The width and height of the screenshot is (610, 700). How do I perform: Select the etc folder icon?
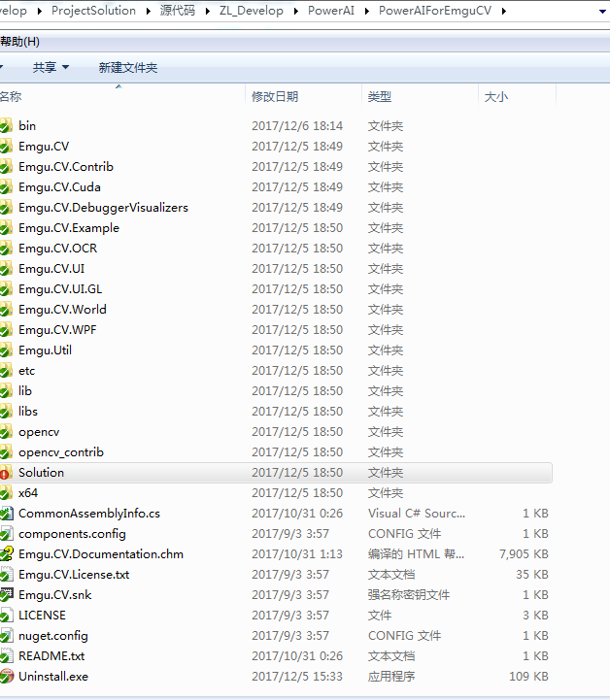point(6,371)
